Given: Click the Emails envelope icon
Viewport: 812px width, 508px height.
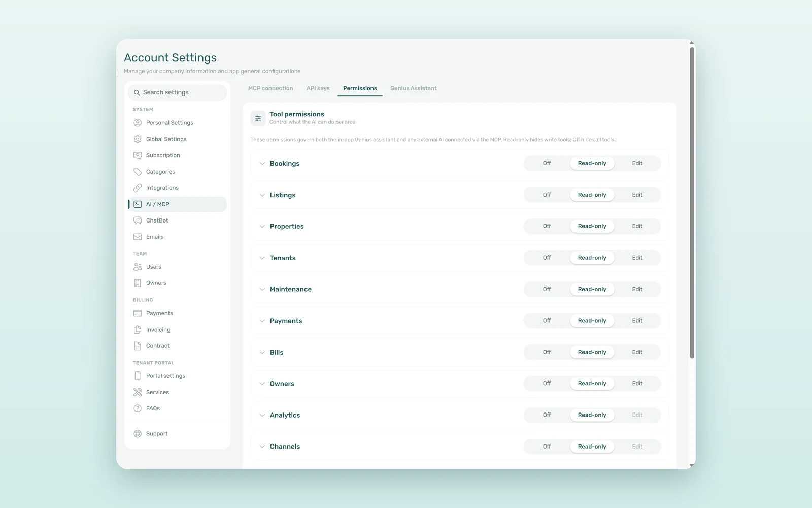Looking at the screenshot, I should point(138,237).
